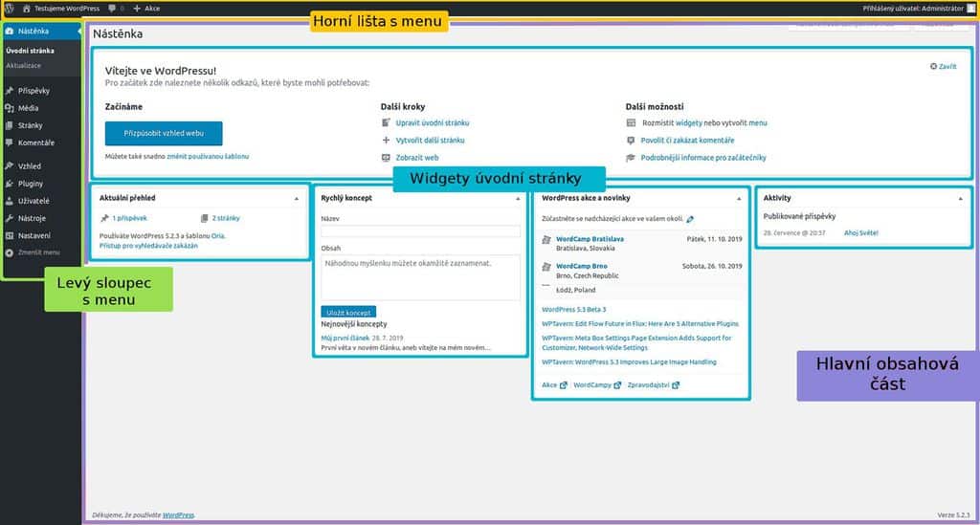This screenshot has width=980, height=525.
Task: Click the Stránky pages icon in sidebar
Action: pyautogui.click(x=10, y=125)
